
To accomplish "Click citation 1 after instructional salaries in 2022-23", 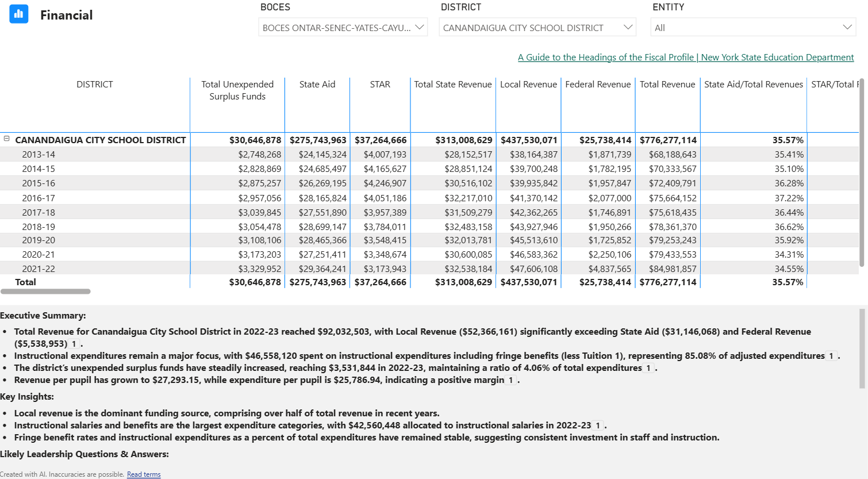I will point(598,426).
